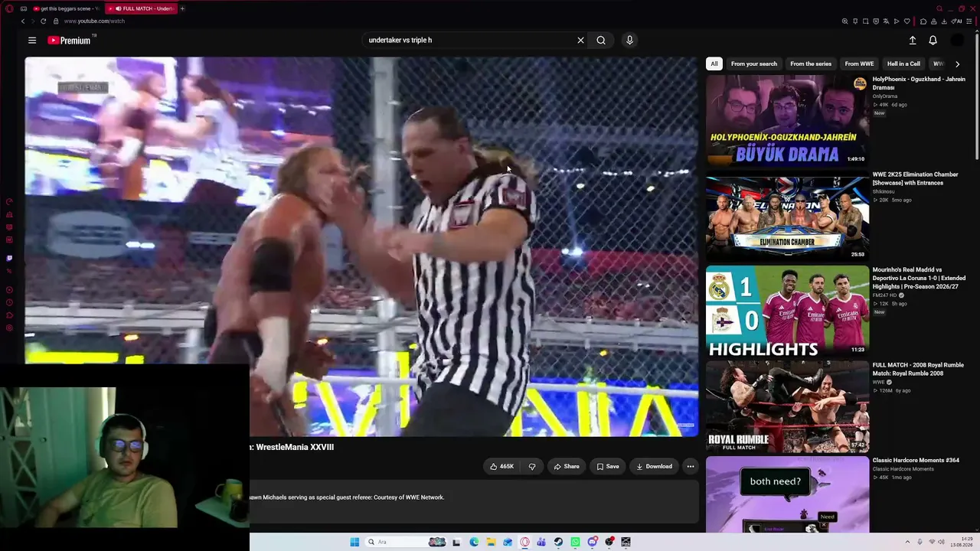Select the All filter chip
This screenshot has width=980, height=551.
click(714, 64)
